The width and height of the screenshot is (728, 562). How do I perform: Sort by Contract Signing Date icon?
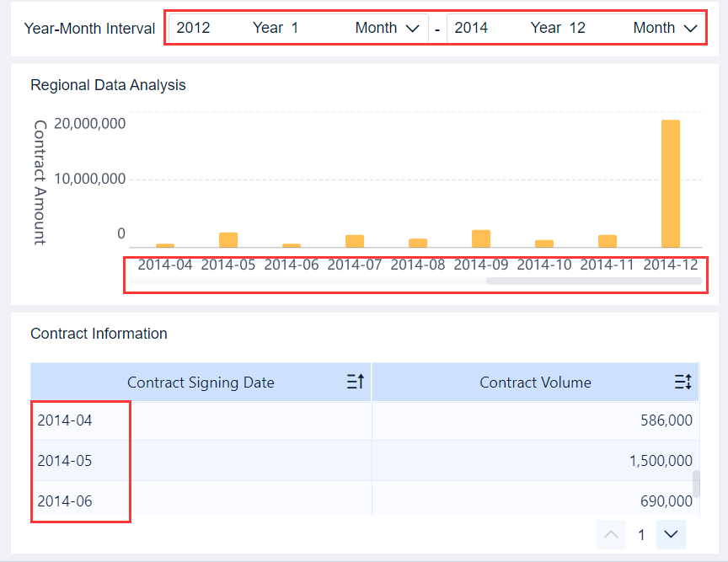pos(355,383)
